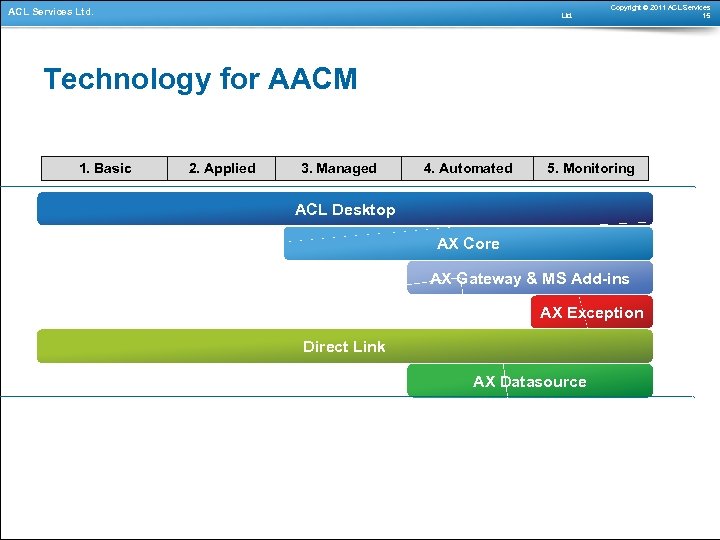Select the AX Datasource bar

point(530,381)
